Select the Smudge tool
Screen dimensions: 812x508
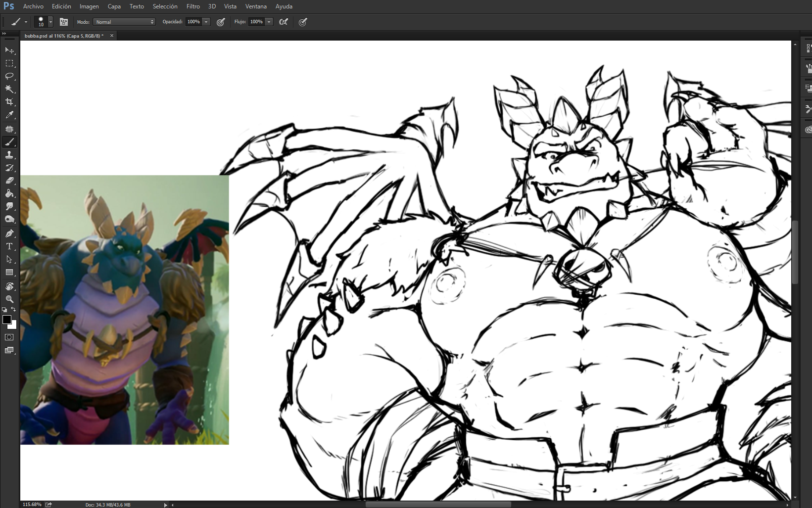9,206
